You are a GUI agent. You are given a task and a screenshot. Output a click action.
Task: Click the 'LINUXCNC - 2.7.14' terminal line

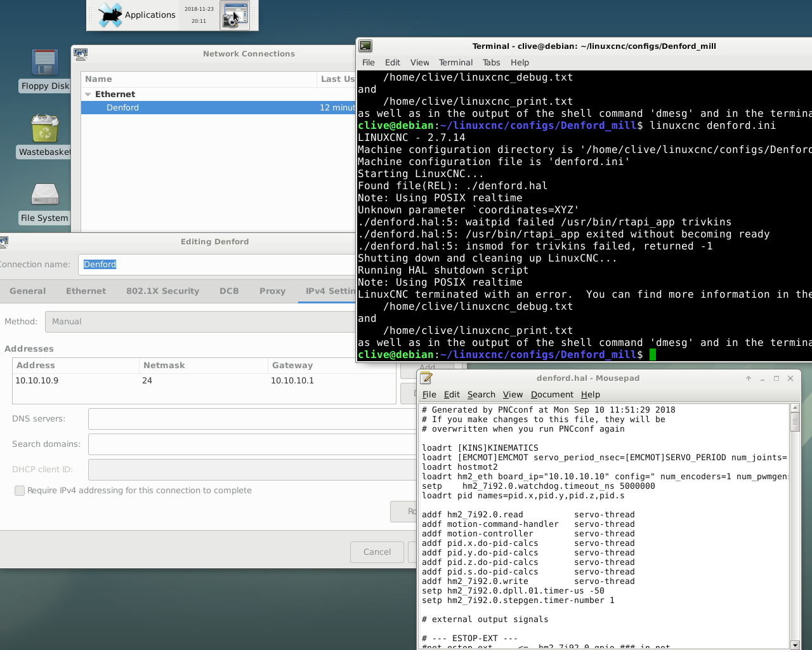412,138
